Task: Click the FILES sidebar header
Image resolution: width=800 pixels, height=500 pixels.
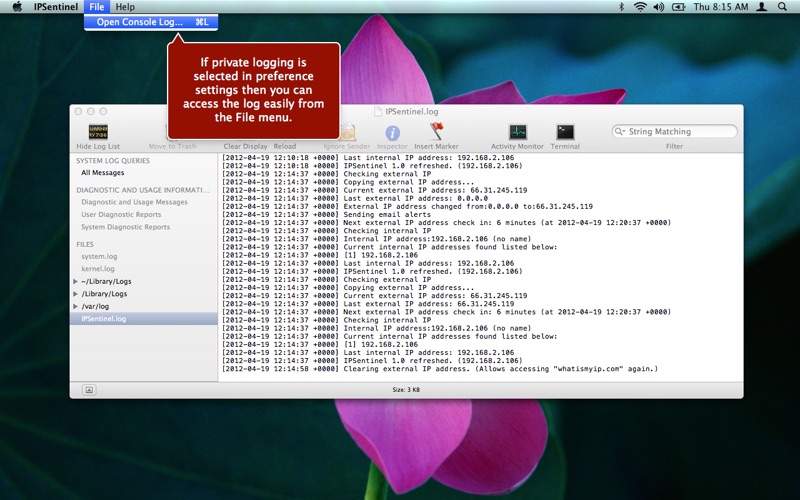Action: tap(85, 244)
